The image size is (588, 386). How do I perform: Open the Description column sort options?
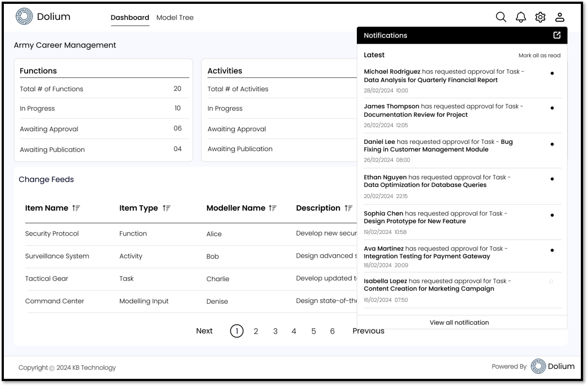point(349,208)
